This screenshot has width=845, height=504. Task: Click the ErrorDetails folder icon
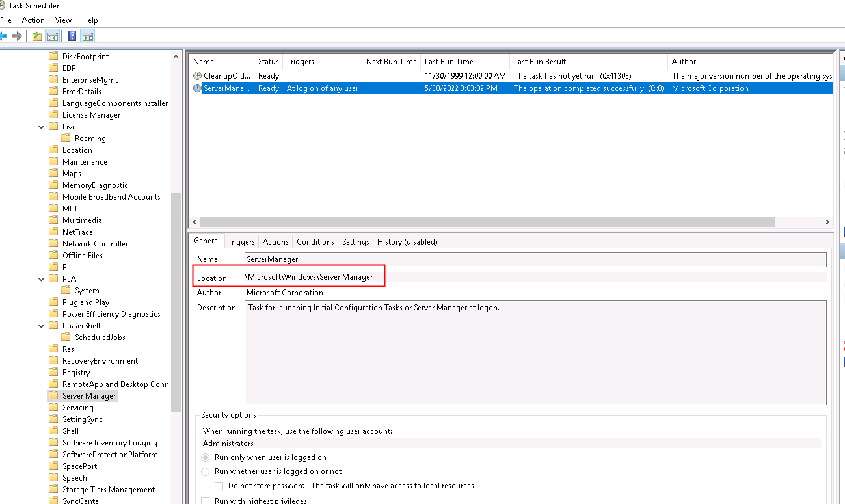pyautogui.click(x=54, y=92)
